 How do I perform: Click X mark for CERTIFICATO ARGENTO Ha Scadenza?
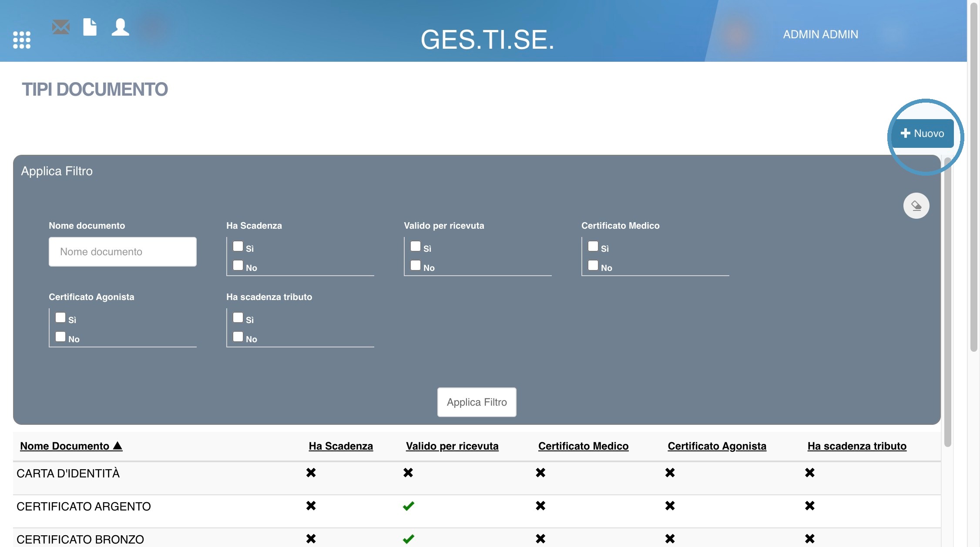coord(311,506)
